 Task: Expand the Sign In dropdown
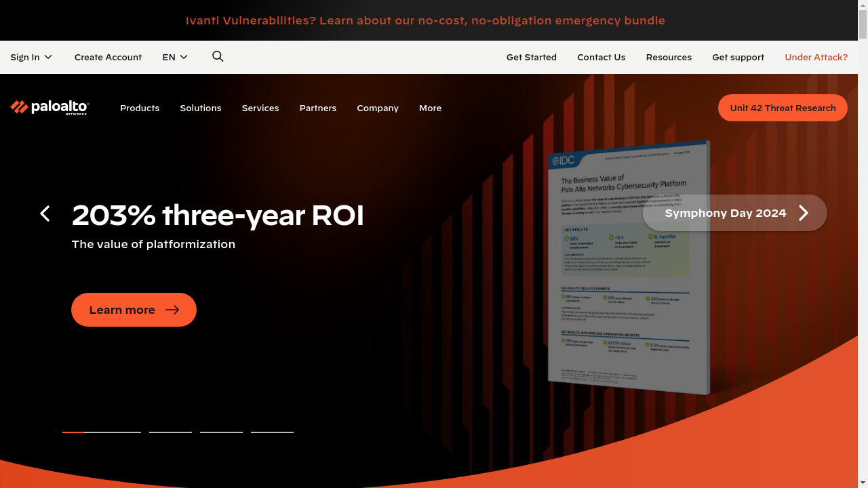pos(31,57)
